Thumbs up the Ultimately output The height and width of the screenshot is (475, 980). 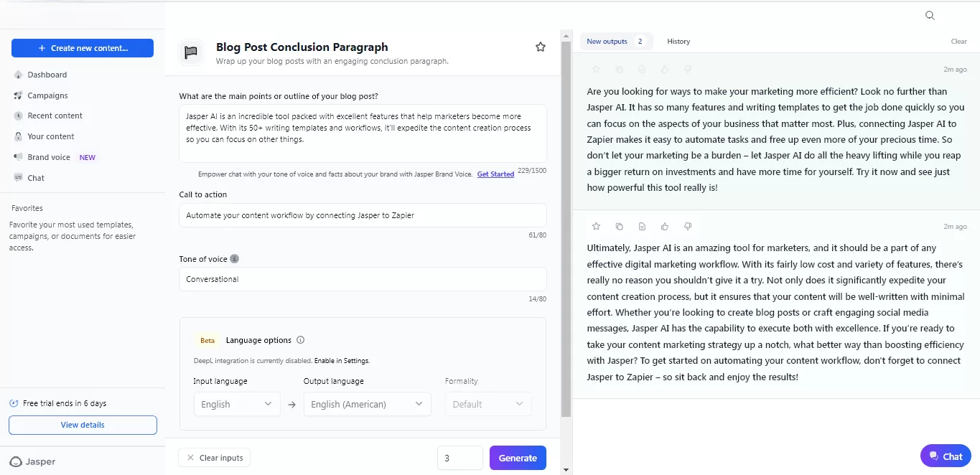point(665,227)
